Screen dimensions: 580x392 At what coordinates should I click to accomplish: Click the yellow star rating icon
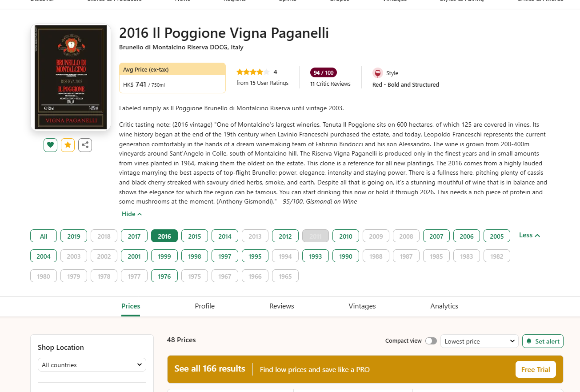pos(68,145)
